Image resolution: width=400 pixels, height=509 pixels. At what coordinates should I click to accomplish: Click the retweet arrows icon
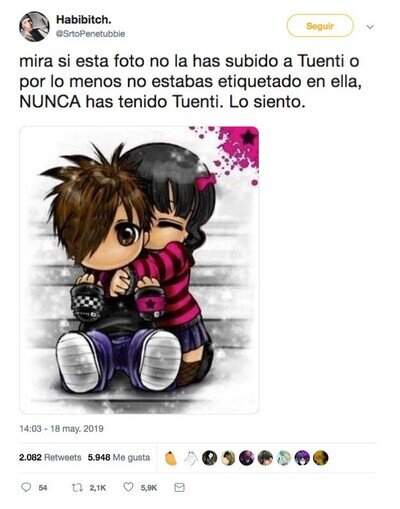[78, 487]
